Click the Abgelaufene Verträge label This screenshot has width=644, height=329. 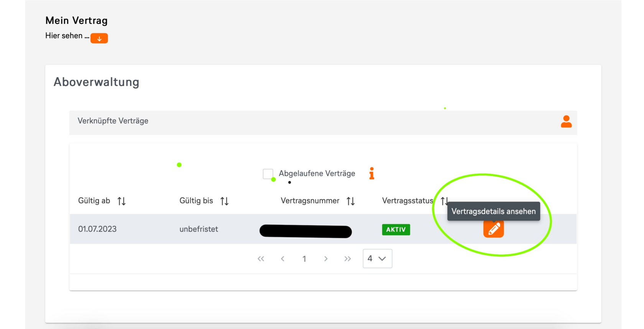pos(317,174)
